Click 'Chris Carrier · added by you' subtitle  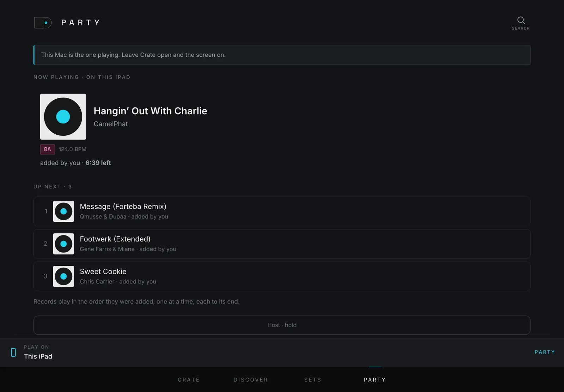pos(118,281)
